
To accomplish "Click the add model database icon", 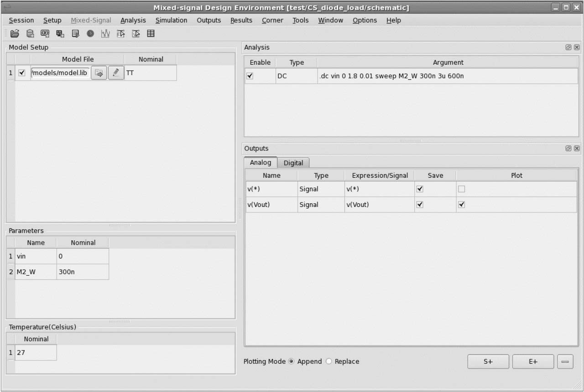I will [30, 33].
